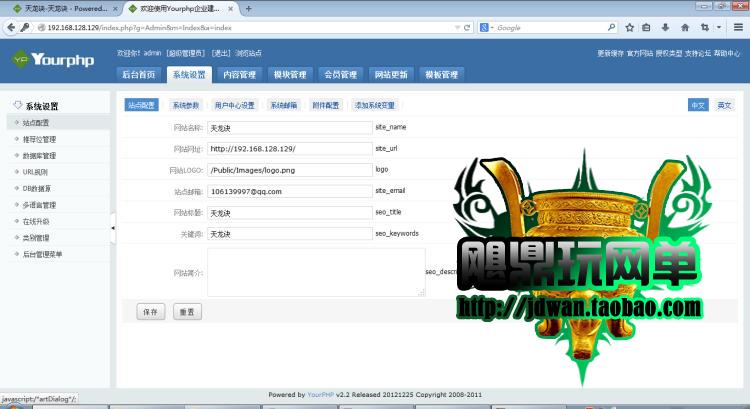Open the 会员管理 main navigation tab
This screenshot has height=409, width=750.
point(340,75)
